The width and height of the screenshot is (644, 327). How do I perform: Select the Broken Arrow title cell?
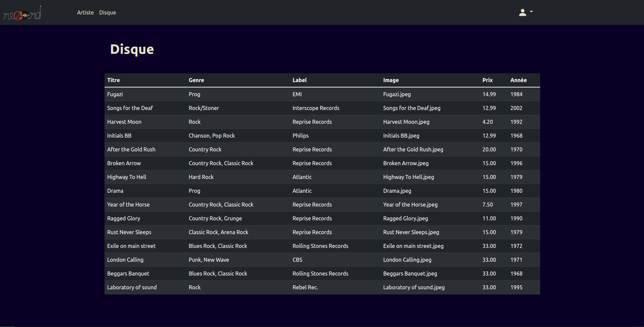click(124, 163)
